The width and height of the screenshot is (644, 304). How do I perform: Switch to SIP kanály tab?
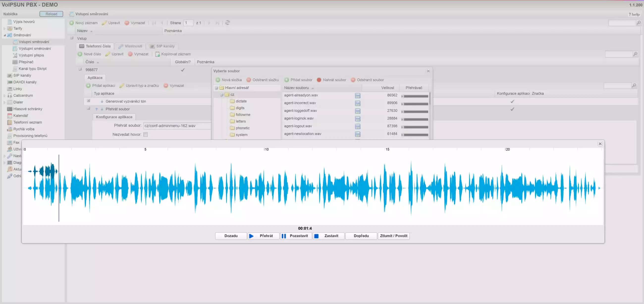click(x=162, y=46)
